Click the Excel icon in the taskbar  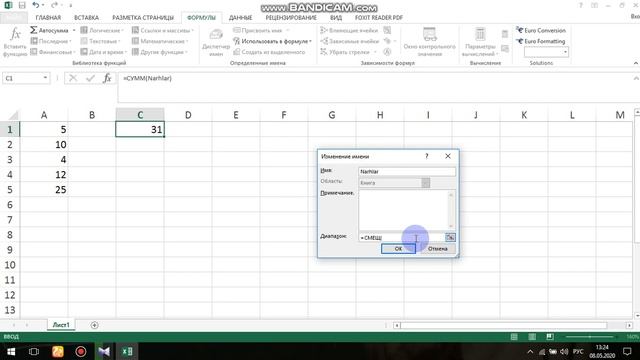pyautogui.click(x=127, y=351)
